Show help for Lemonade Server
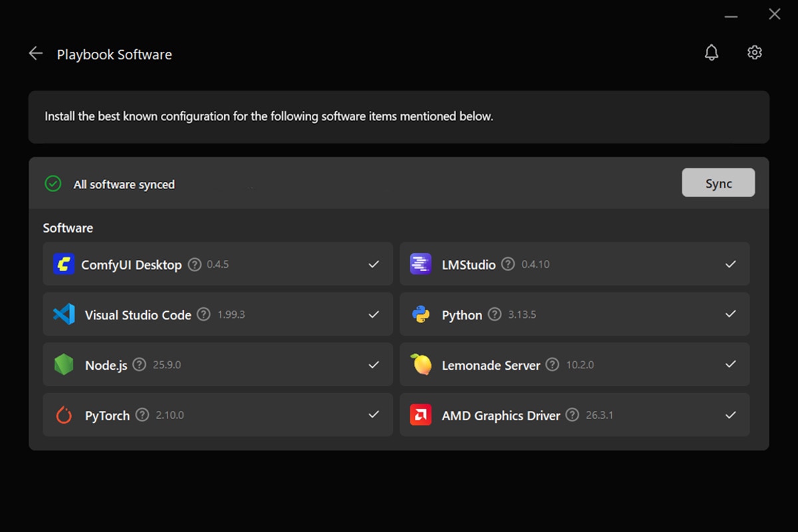This screenshot has height=532, width=798. click(x=553, y=364)
